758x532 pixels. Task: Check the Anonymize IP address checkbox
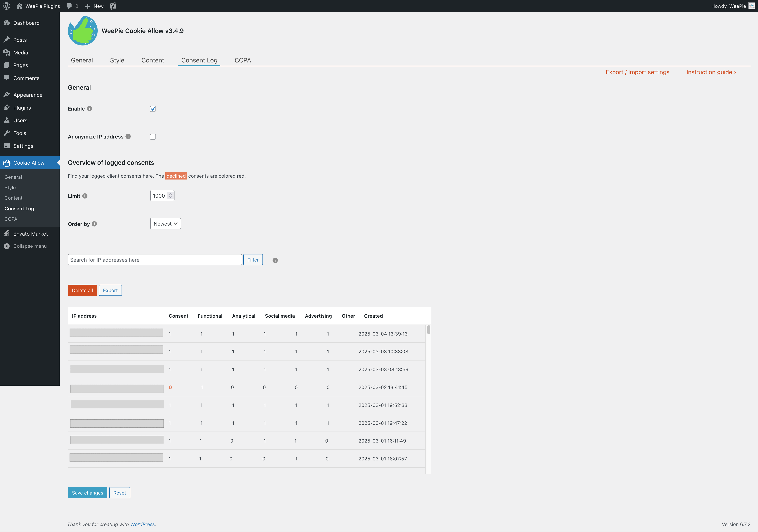coord(153,137)
